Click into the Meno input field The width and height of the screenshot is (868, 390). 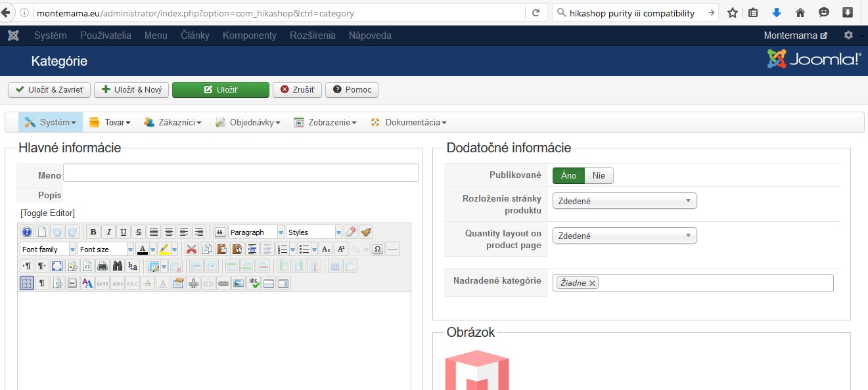pos(241,173)
